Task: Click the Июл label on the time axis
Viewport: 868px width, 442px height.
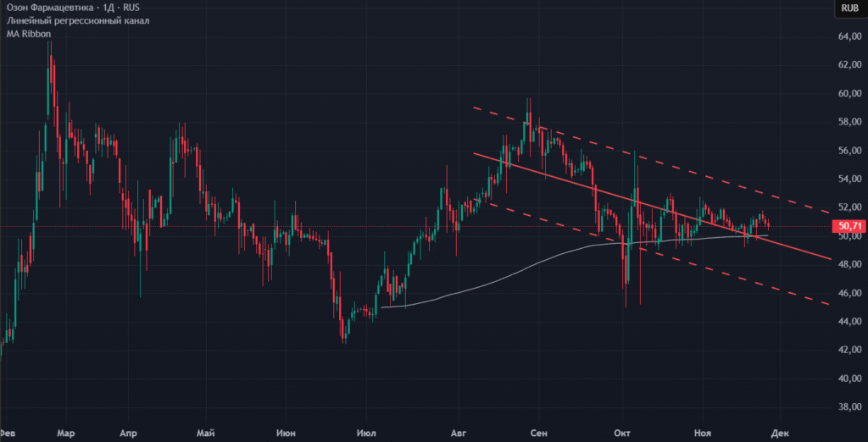Action: click(x=367, y=433)
